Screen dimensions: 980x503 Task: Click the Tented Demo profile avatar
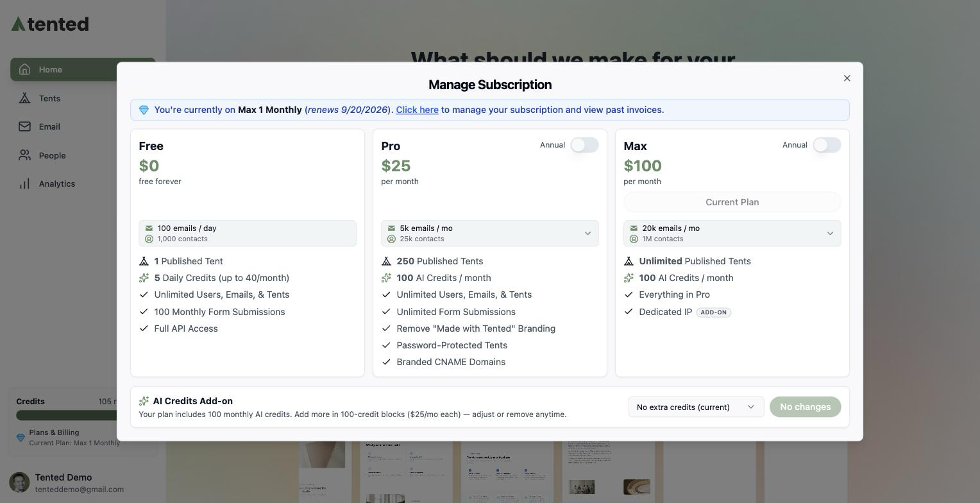pyautogui.click(x=19, y=482)
